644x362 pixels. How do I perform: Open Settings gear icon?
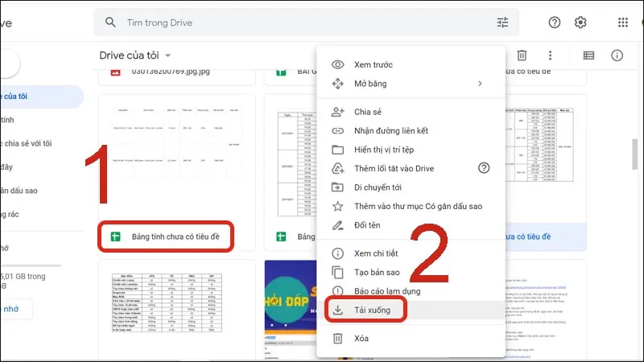580,23
